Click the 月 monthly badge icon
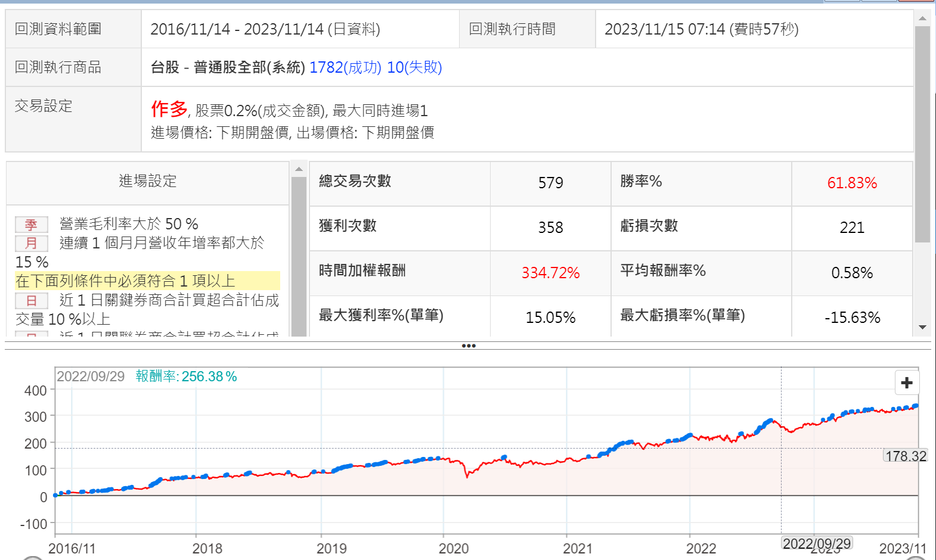936x560 pixels. (31, 243)
